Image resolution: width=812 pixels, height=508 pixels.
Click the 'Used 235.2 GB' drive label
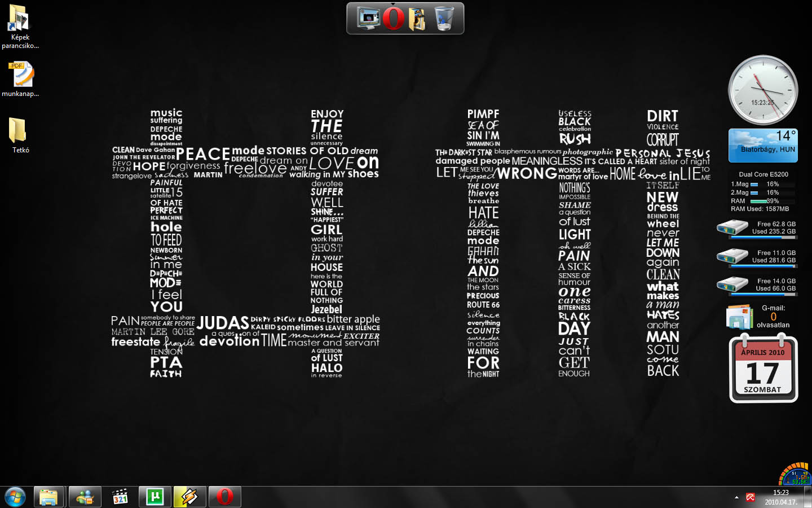[x=774, y=231]
